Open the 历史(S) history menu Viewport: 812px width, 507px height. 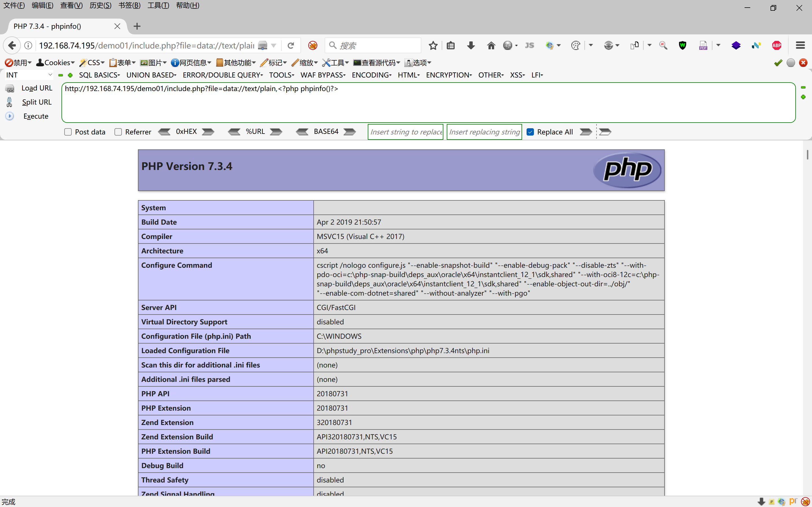pyautogui.click(x=100, y=5)
